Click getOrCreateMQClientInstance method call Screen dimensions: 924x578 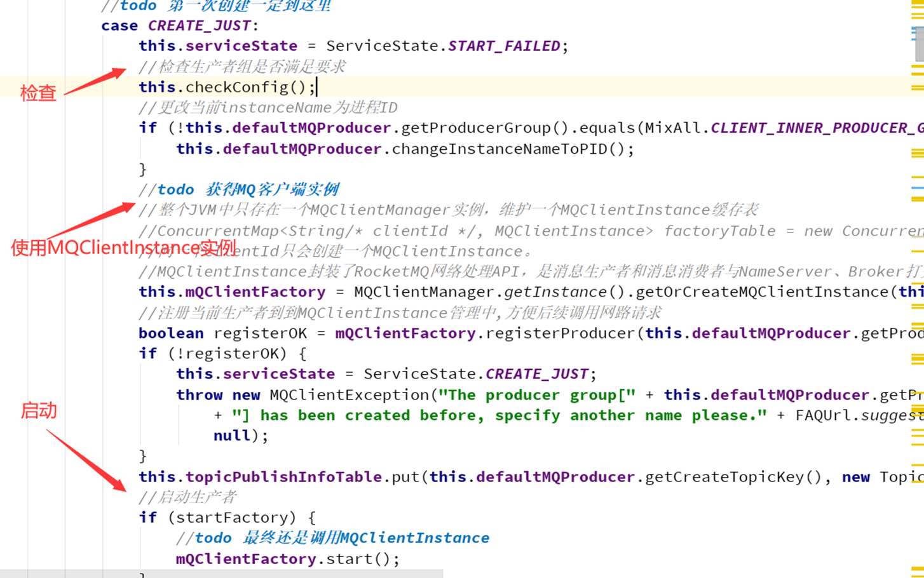(762, 292)
